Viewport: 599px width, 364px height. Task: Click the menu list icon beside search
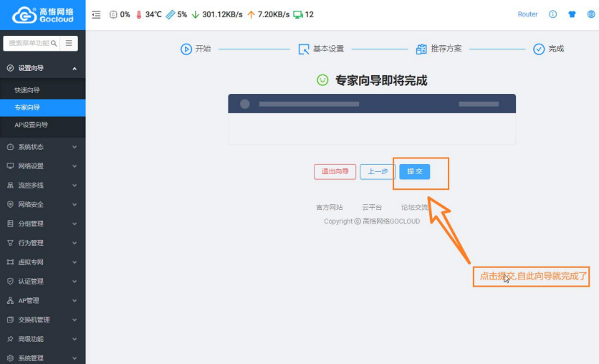69,43
